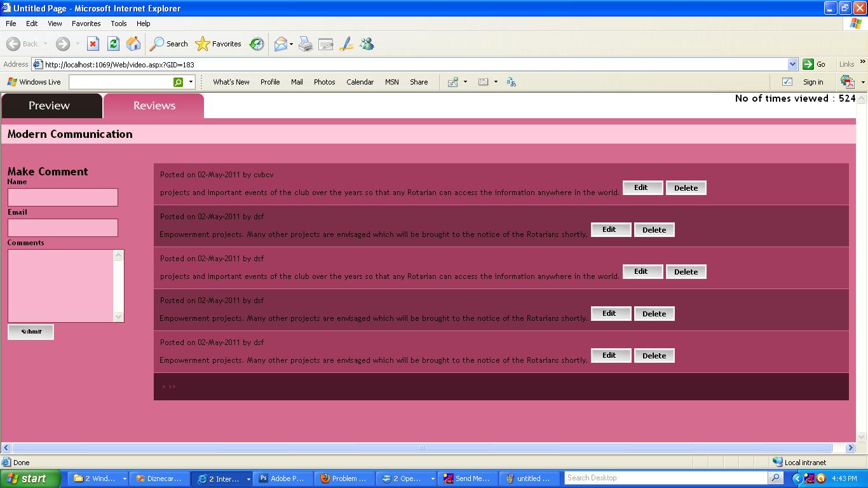Image resolution: width=868 pixels, height=488 pixels.
Task: Expand the address bar dropdown
Action: pos(792,64)
